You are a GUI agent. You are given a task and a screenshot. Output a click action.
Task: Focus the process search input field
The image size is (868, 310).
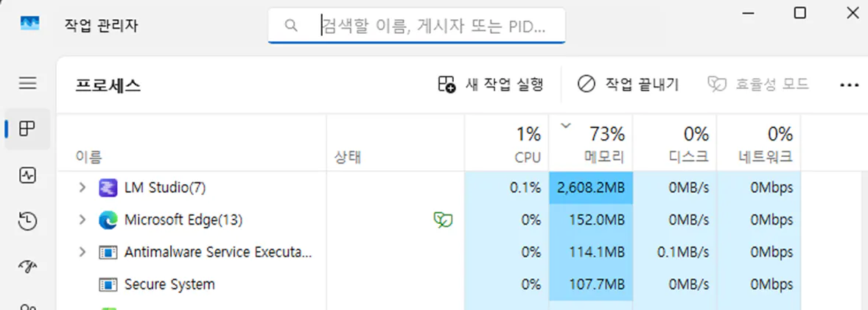click(x=416, y=26)
